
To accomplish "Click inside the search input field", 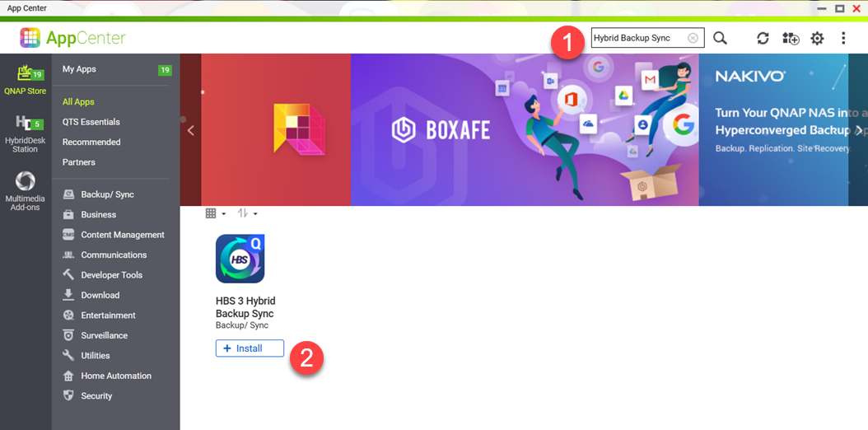I will click(x=638, y=38).
